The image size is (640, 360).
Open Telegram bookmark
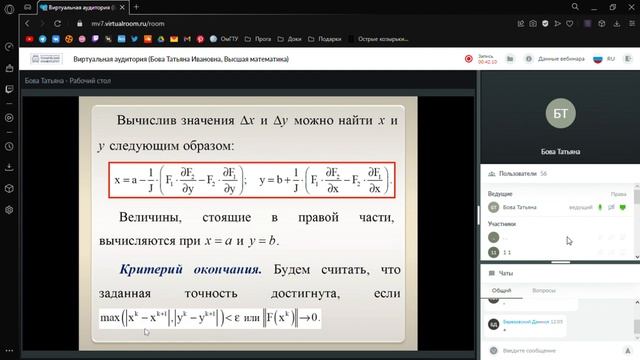click(42, 39)
